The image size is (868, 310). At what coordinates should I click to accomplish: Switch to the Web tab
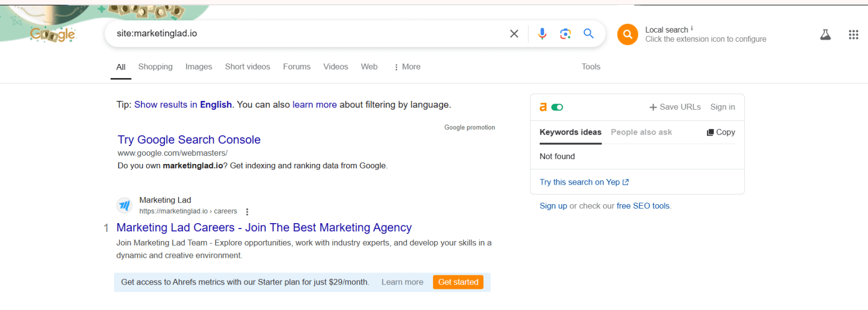pos(369,67)
